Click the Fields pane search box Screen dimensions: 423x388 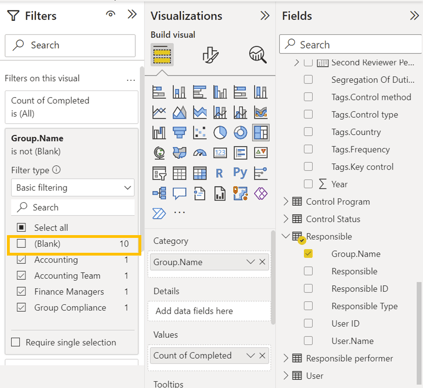tap(351, 45)
